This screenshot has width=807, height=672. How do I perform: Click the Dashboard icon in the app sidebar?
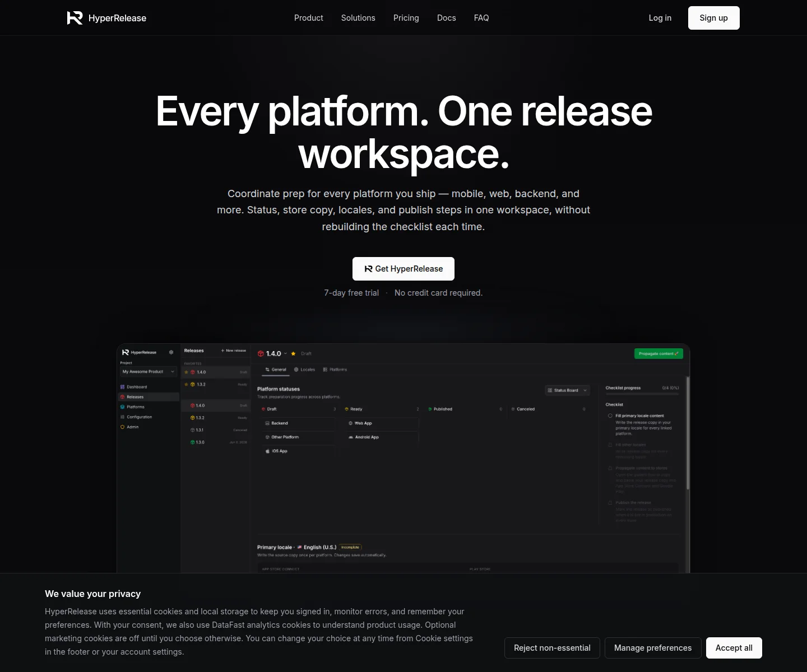coord(122,387)
